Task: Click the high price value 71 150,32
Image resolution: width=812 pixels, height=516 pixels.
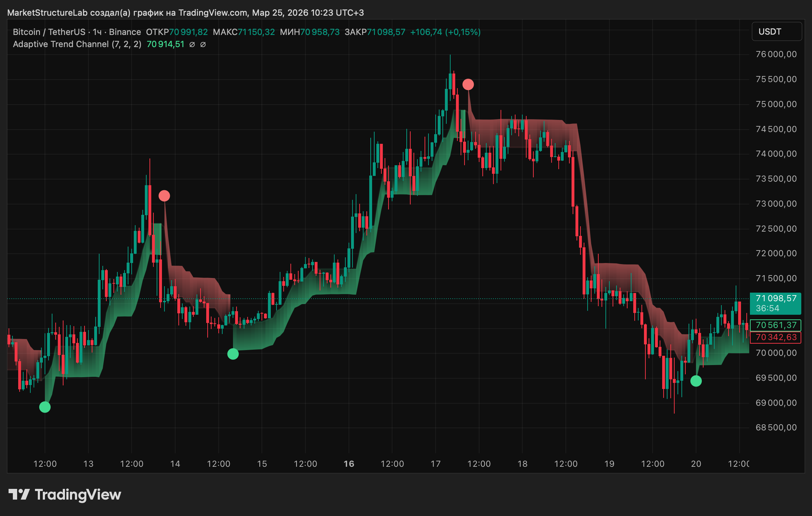Action: coord(257,32)
